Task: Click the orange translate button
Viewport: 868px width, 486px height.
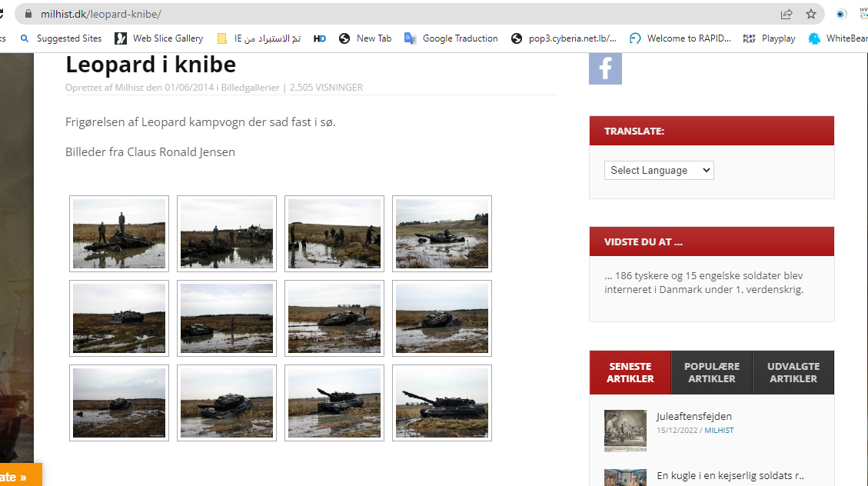Action: point(18,477)
